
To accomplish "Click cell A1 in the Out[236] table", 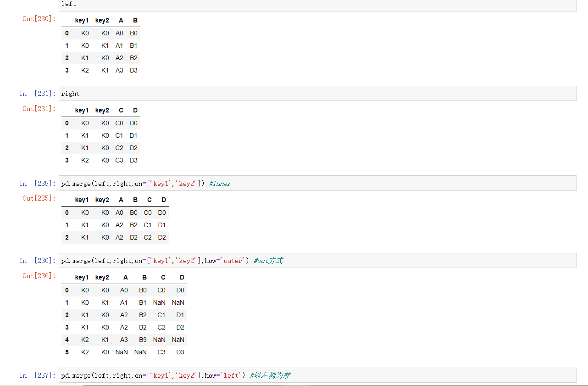I will tap(124, 302).
